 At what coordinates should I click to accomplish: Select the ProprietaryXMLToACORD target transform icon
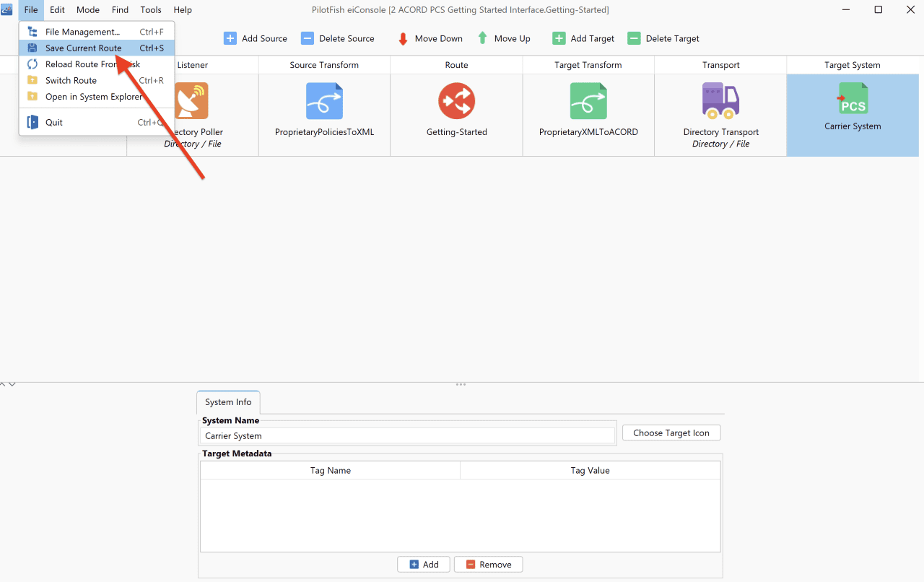pyautogui.click(x=588, y=101)
